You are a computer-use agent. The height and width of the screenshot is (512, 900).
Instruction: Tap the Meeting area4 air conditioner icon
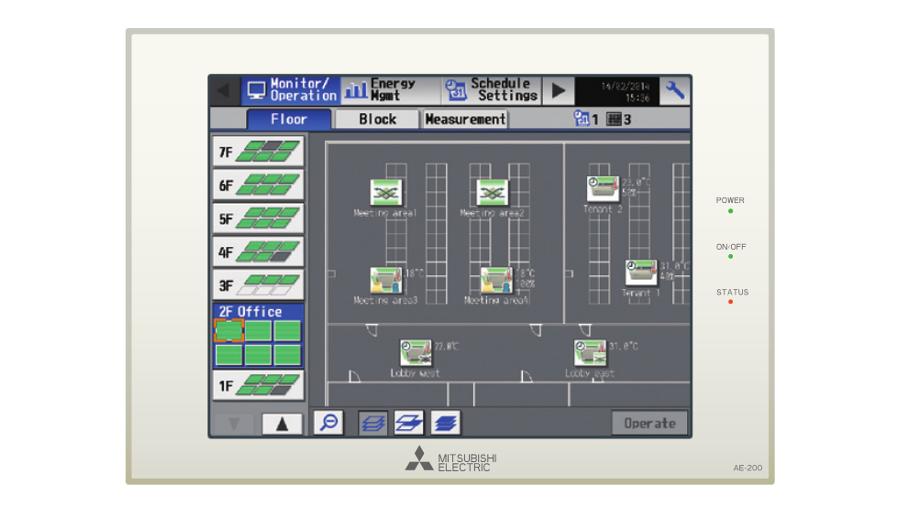496,280
